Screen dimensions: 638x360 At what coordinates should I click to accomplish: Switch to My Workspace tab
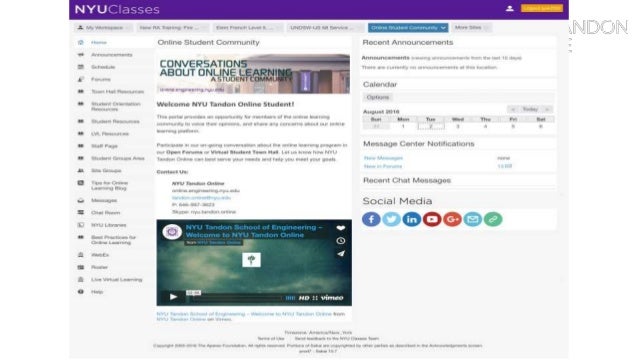coord(104,28)
